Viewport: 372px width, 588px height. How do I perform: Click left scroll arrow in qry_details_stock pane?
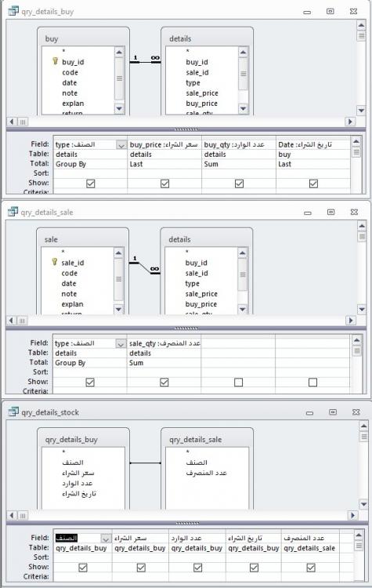pos(12,515)
